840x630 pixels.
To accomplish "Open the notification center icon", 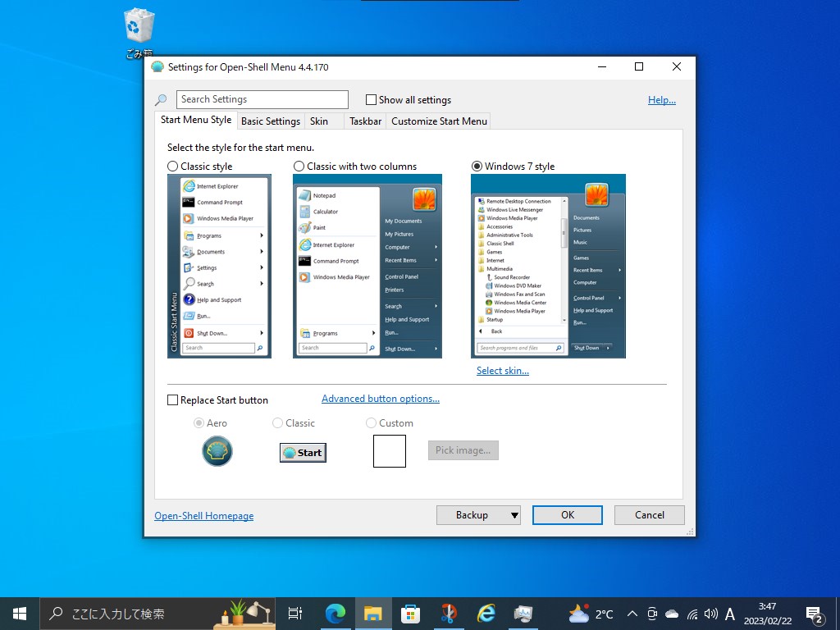I will pyautogui.click(x=815, y=614).
